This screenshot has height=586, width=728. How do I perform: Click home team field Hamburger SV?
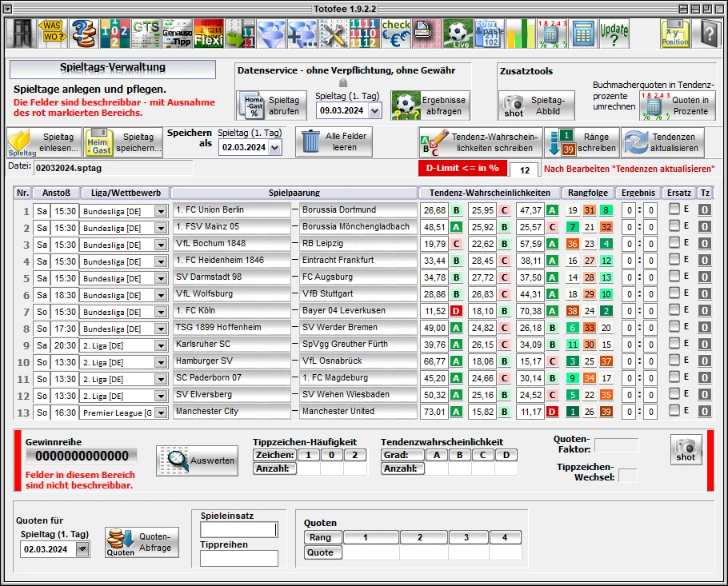[232, 361]
